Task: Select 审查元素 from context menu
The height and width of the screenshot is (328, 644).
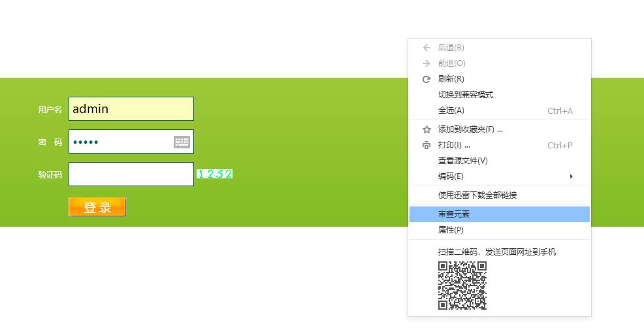Action: (454, 214)
